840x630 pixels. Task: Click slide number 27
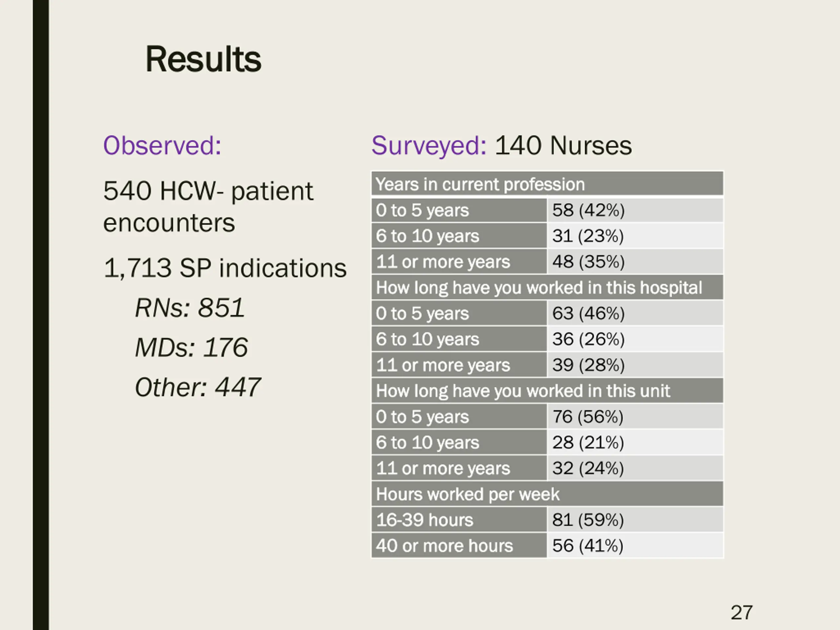click(x=741, y=612)
